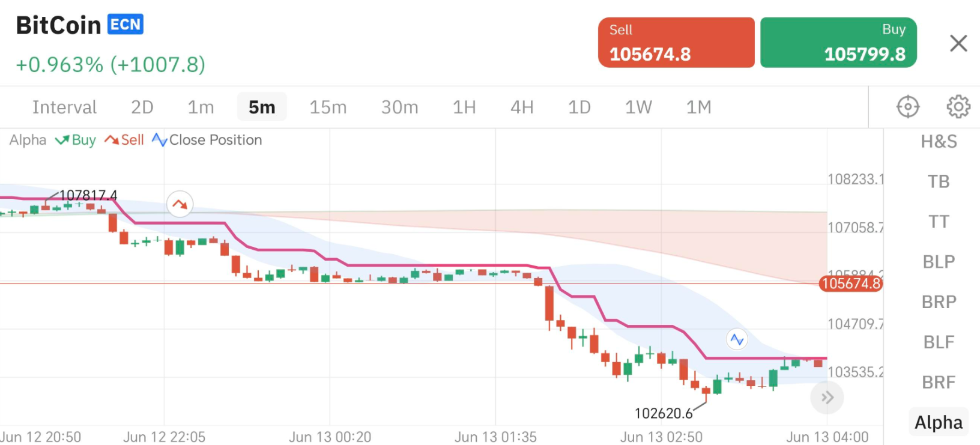The height and width of the screenshot is (445, 980).
Task: Enable the H&S pattern indicator
Action: [938, 142]
